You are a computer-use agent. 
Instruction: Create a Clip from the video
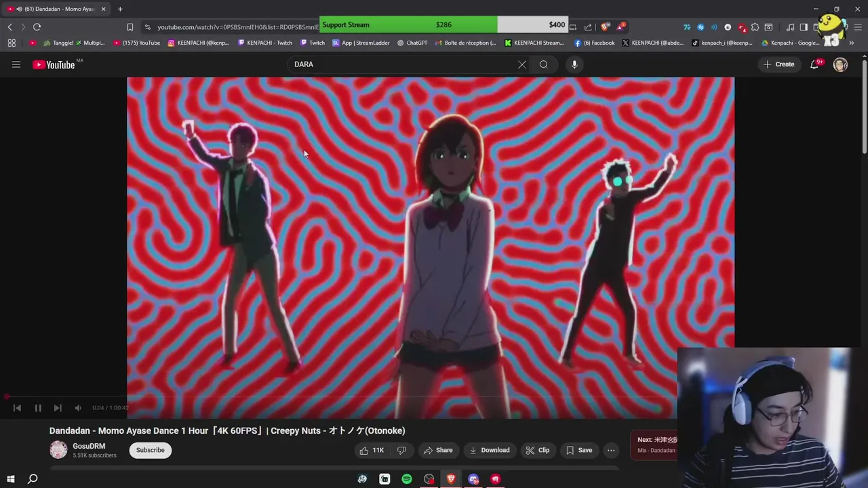tap(538, 450)
